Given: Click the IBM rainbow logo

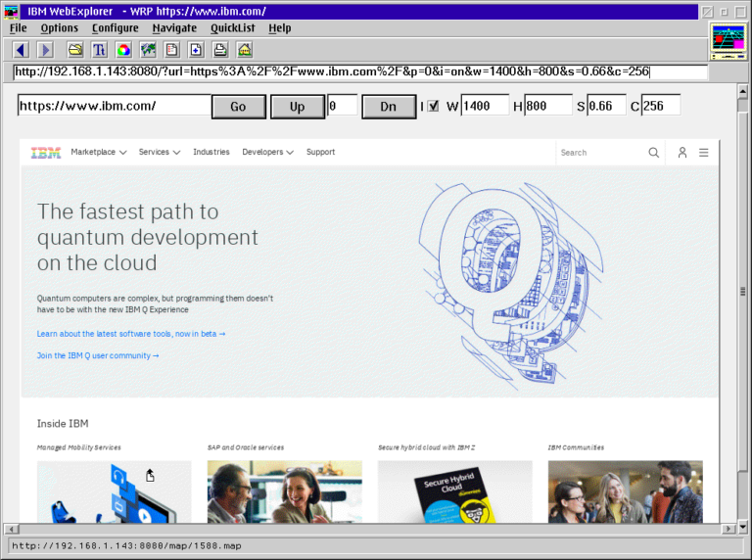Looking at the screenshot, I should point(46,153).
